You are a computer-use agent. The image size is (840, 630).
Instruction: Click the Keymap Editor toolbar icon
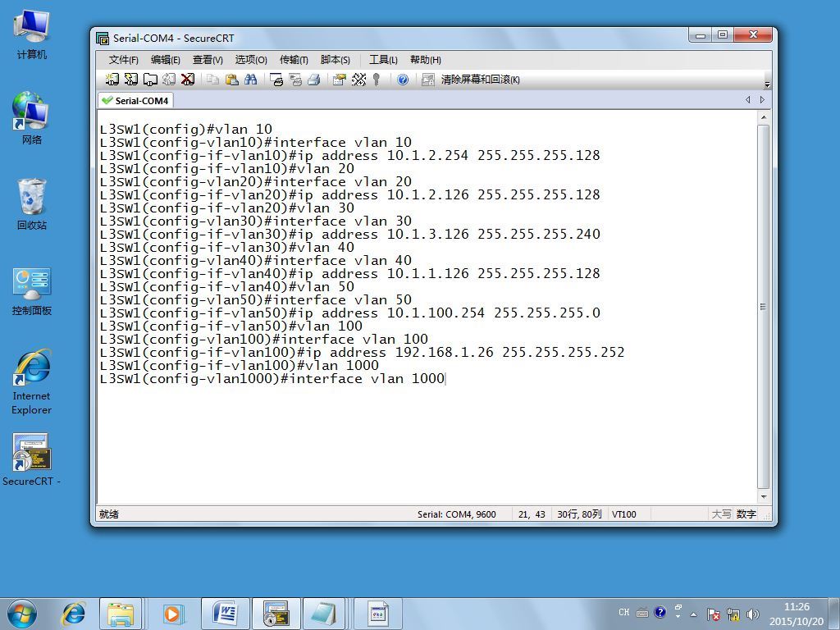pyautogui.click(x=358, y=80)
